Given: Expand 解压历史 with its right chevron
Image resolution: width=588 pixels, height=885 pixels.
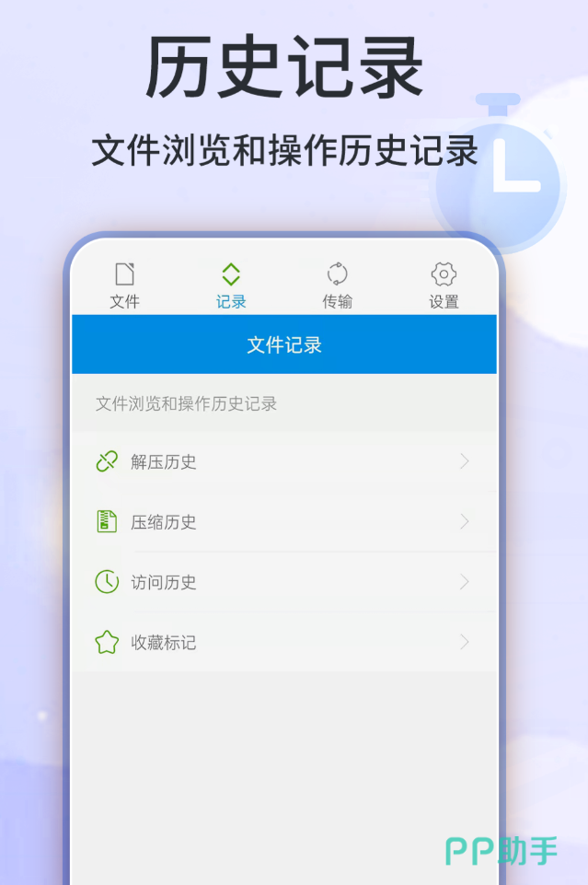Looking at the screenshot, I should click(x=465, y=461).
